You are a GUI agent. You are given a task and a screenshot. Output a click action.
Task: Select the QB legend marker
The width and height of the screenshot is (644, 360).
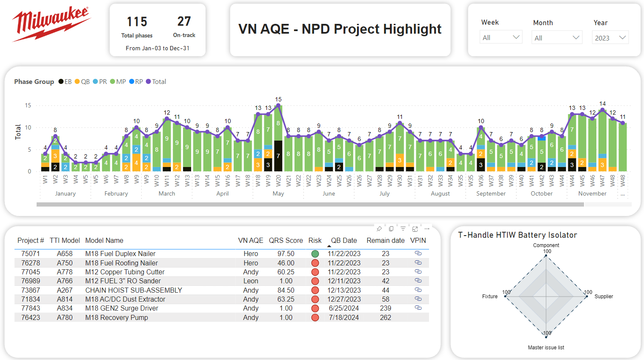[77, 81]
